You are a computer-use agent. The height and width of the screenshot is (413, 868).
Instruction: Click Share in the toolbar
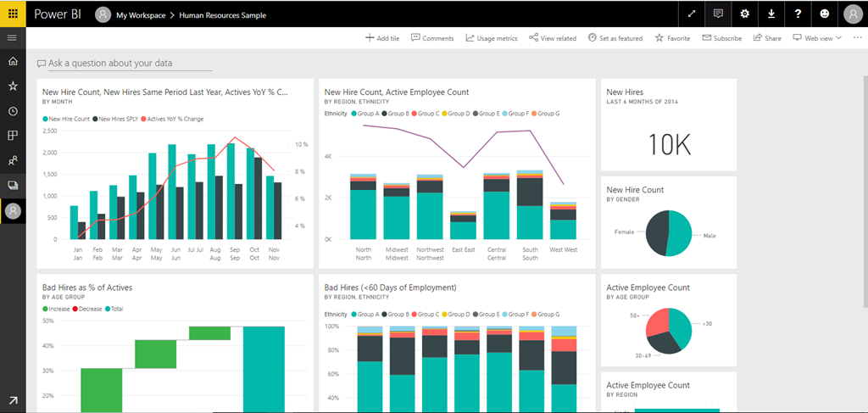pos(767,38)
